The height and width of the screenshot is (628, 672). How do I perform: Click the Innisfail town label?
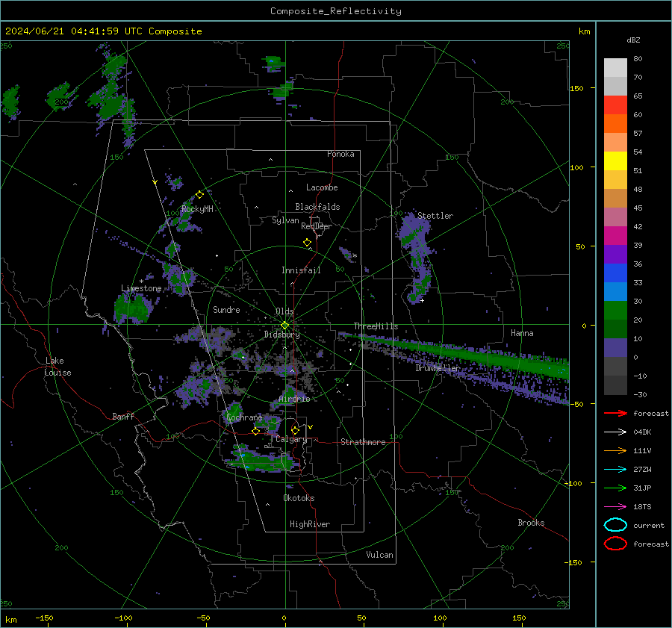pyautogui.click(x=301, y=270)
